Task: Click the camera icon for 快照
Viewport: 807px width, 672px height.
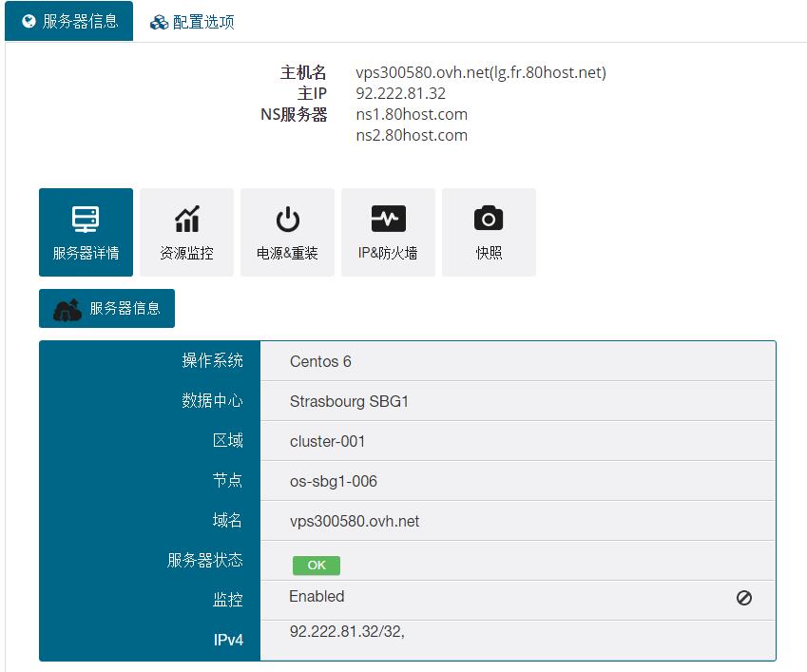Action: pos(489,219)
